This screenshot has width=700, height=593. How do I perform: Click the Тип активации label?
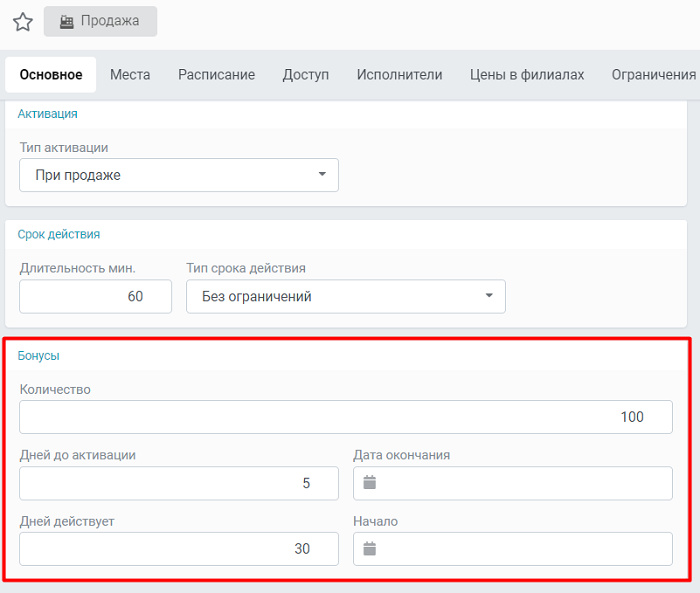[x=64, y=147]
